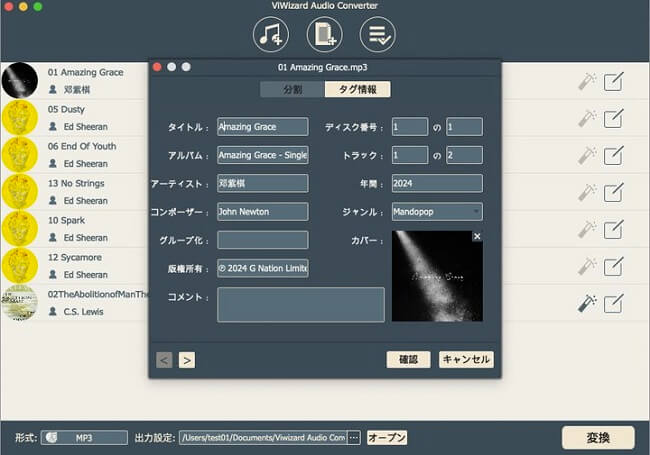The image size is (650, 455).
Task: Open the 形式 MP3 format selector
Action: (x=84, y=438)
